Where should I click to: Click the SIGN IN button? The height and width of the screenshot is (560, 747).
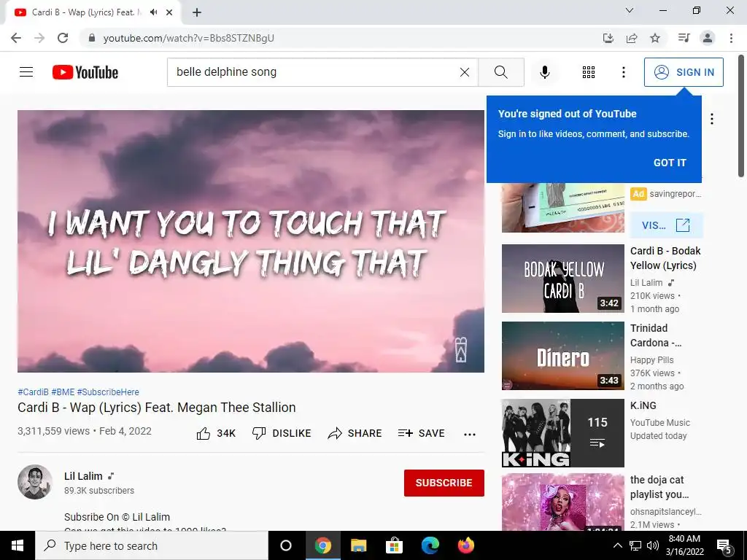[684, 72]
